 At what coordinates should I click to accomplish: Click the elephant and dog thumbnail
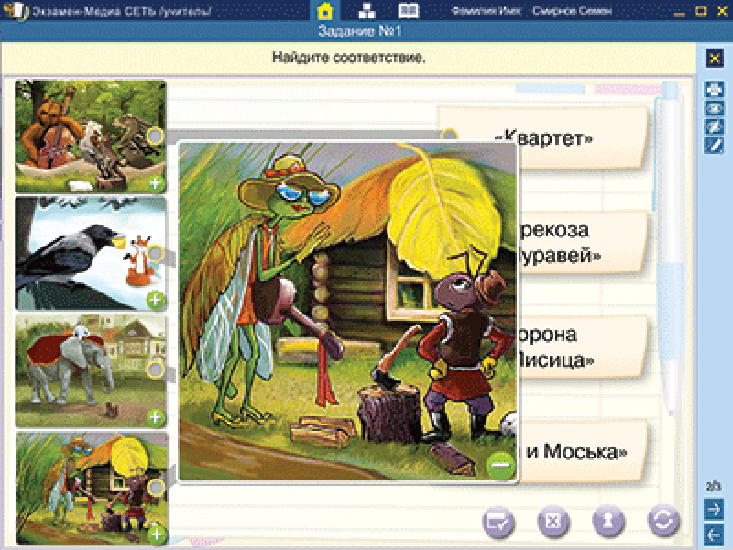click(91, 371)
